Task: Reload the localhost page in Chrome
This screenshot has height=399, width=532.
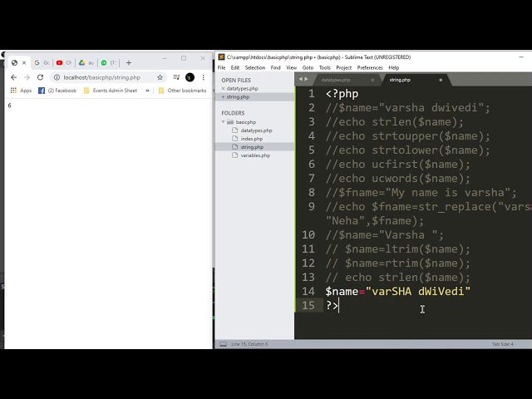Action: click(40, 77)
